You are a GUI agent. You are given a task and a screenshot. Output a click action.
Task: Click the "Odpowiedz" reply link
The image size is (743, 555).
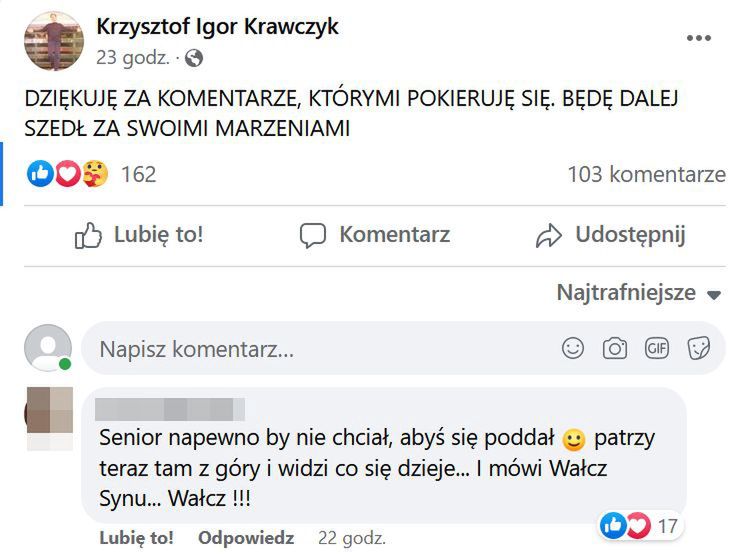click(248, 538)
